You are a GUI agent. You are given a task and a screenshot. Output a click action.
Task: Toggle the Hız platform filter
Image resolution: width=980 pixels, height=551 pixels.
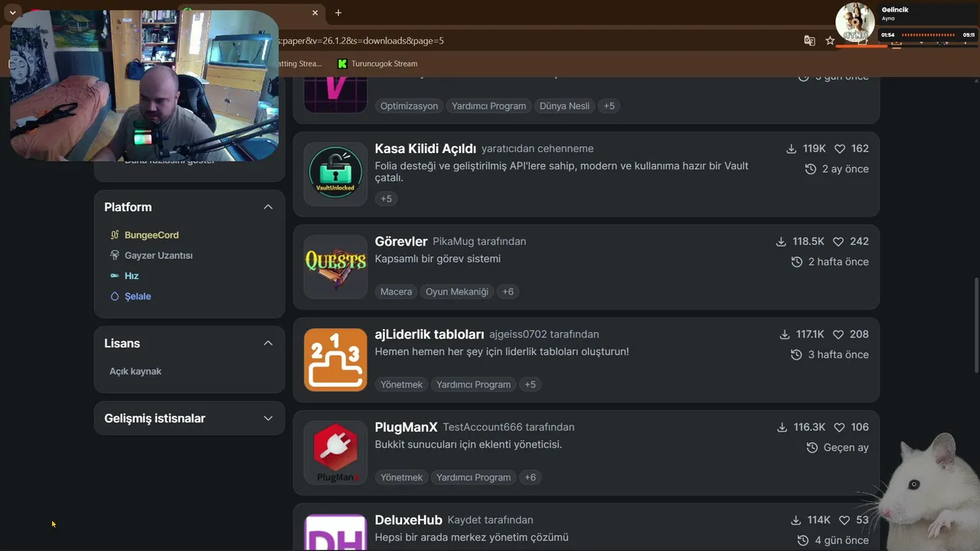pos(124,275)
